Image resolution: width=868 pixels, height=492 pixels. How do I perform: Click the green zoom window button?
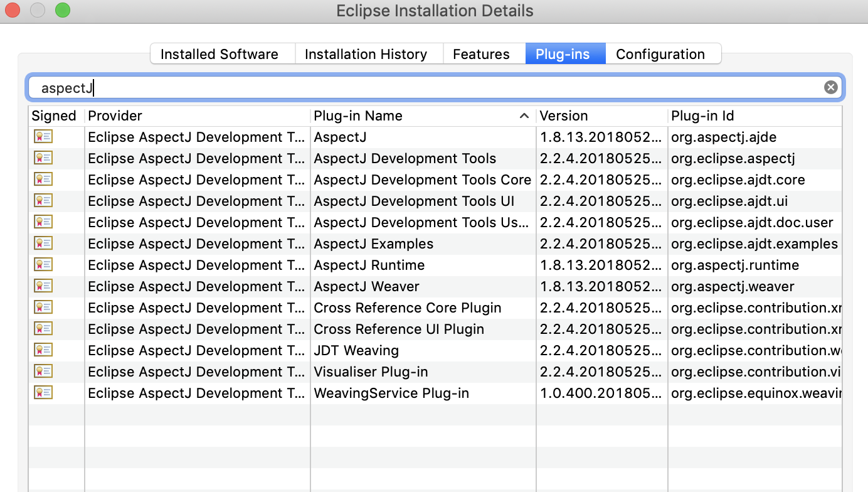pyautogui.click(x=63, y=10)
